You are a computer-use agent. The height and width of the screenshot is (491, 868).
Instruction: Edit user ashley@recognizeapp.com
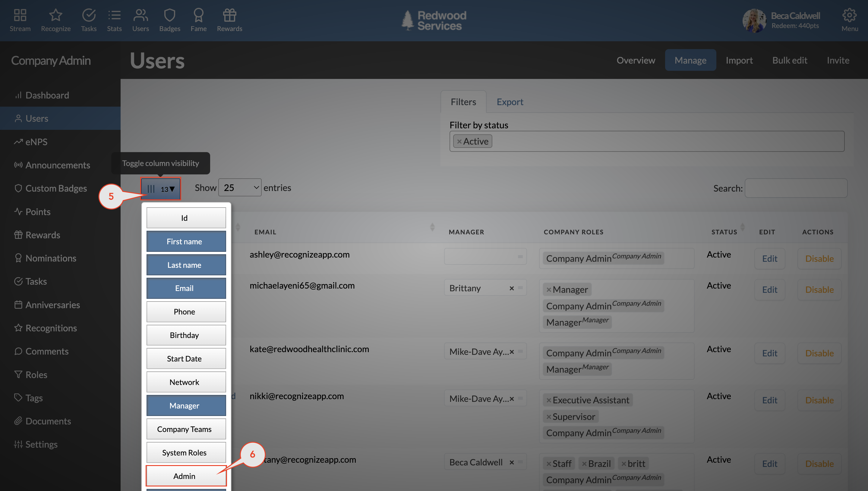click(769, 259)
